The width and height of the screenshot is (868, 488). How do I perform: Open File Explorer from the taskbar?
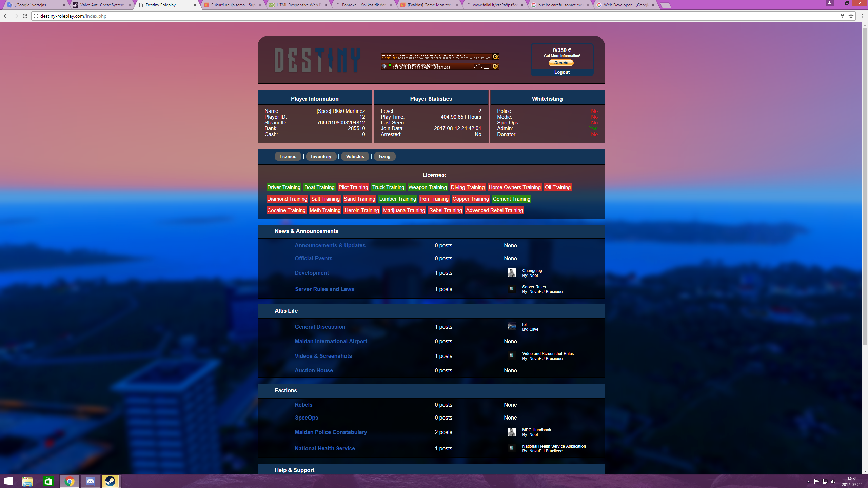[x=27, y=481]
